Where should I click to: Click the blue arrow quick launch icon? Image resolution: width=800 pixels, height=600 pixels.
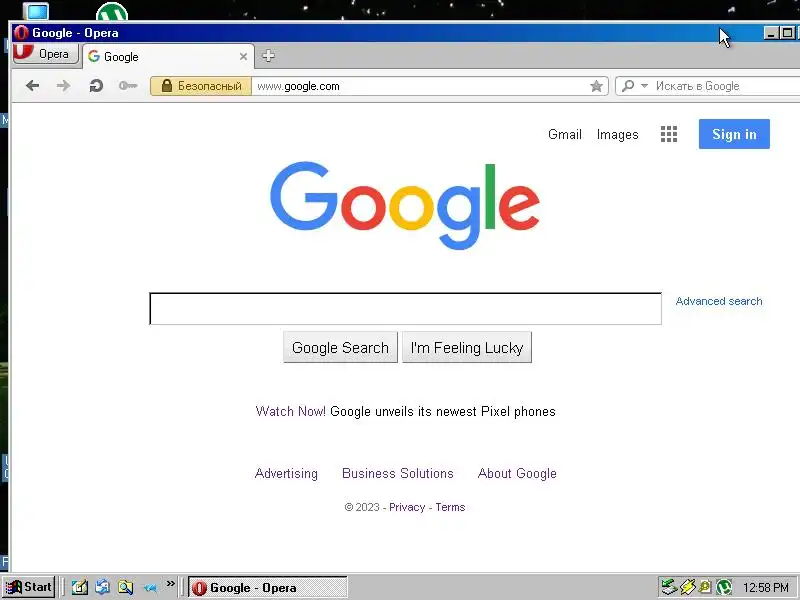pos(149,588)
